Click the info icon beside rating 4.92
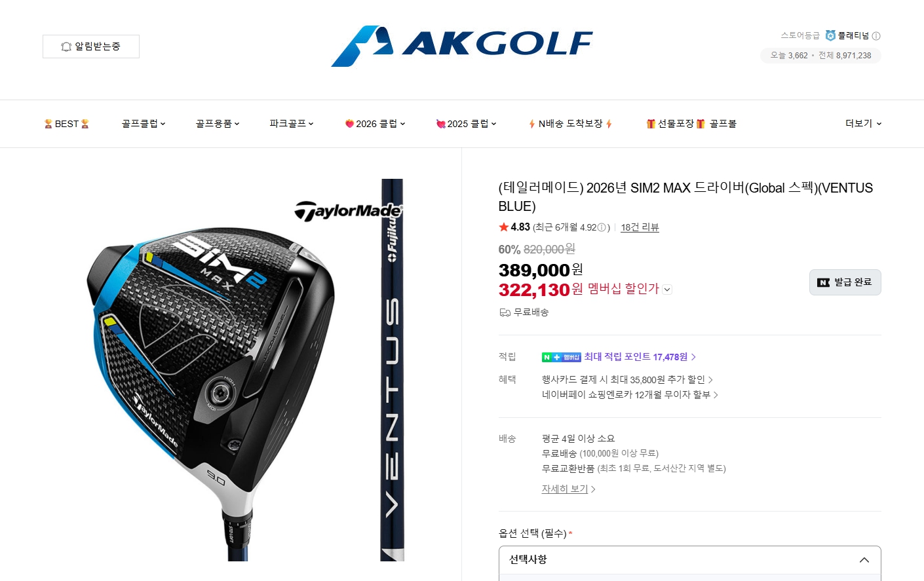The height and width of the screenshot is (581, 924). point(602,227)
